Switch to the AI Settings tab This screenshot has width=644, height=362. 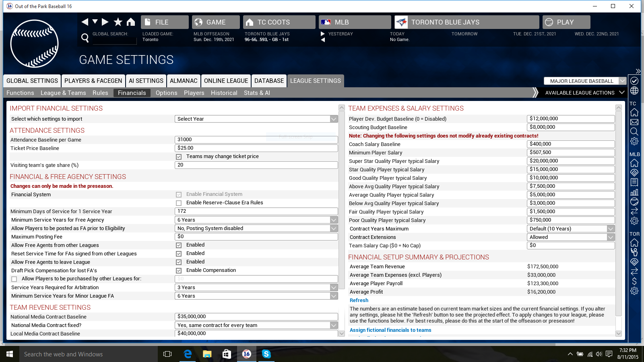146,81
